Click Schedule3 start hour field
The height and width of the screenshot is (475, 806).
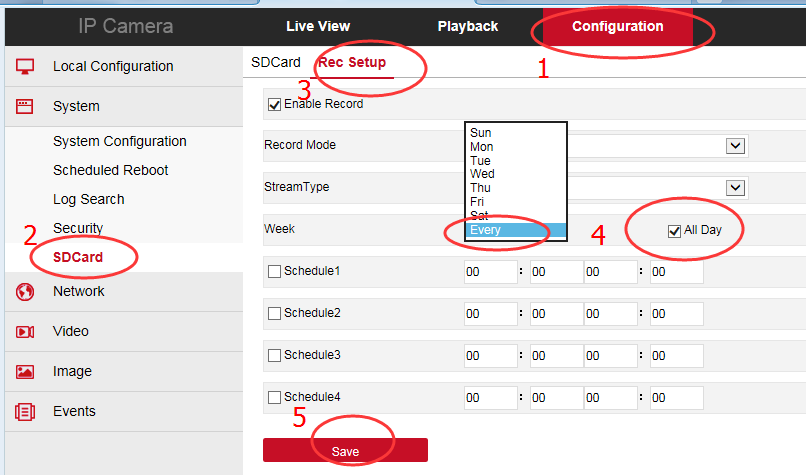[490, 356]
